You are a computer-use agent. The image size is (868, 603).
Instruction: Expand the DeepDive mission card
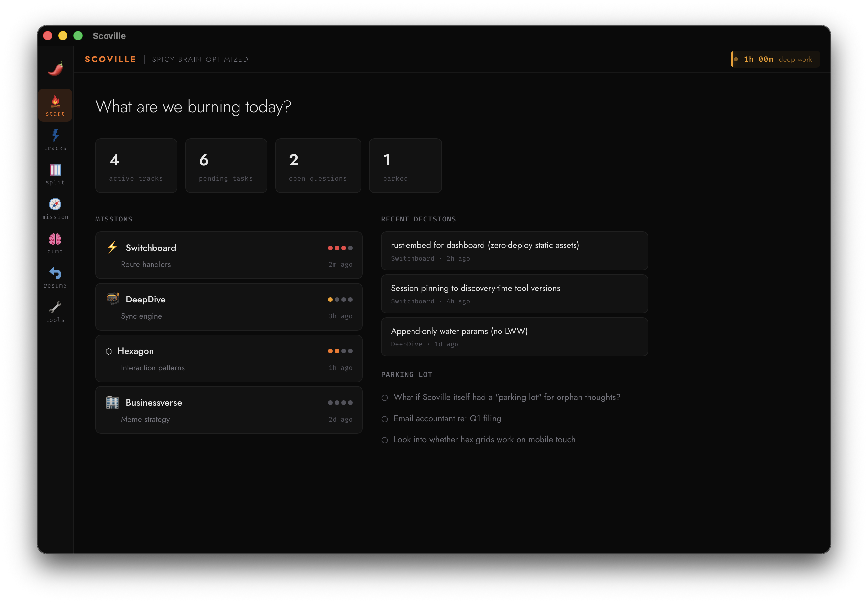pyautogui.click(x=229, y=307)
